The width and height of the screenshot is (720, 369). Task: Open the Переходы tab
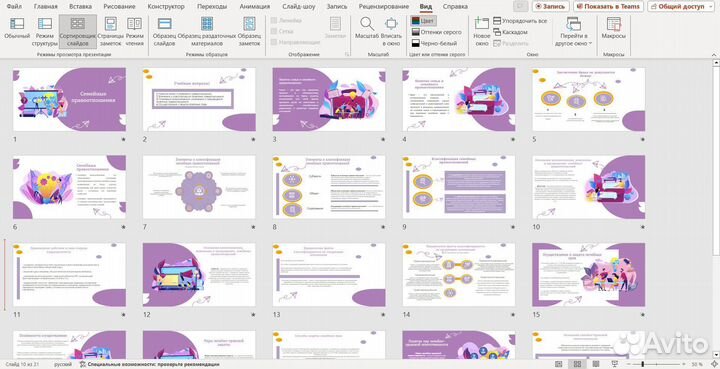212,6
